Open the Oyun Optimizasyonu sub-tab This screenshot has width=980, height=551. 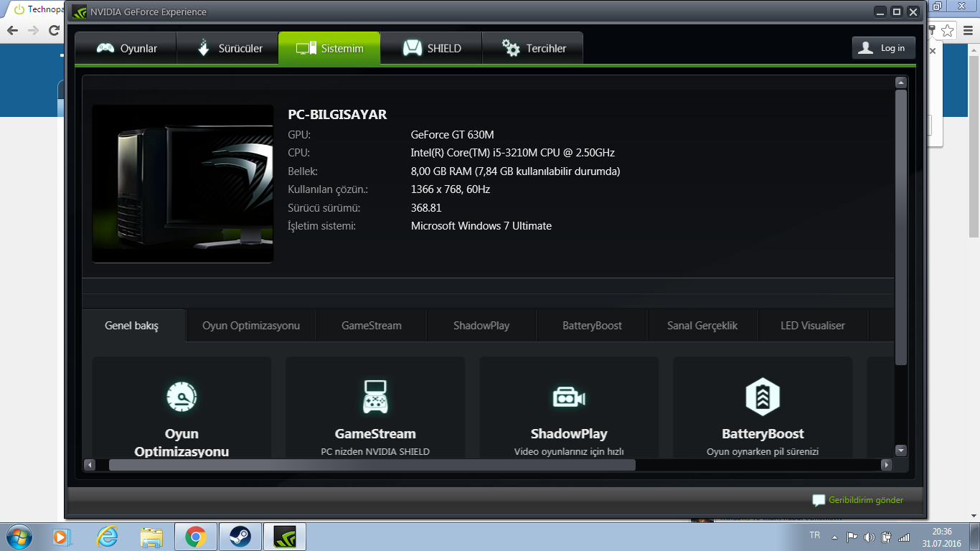251,326
